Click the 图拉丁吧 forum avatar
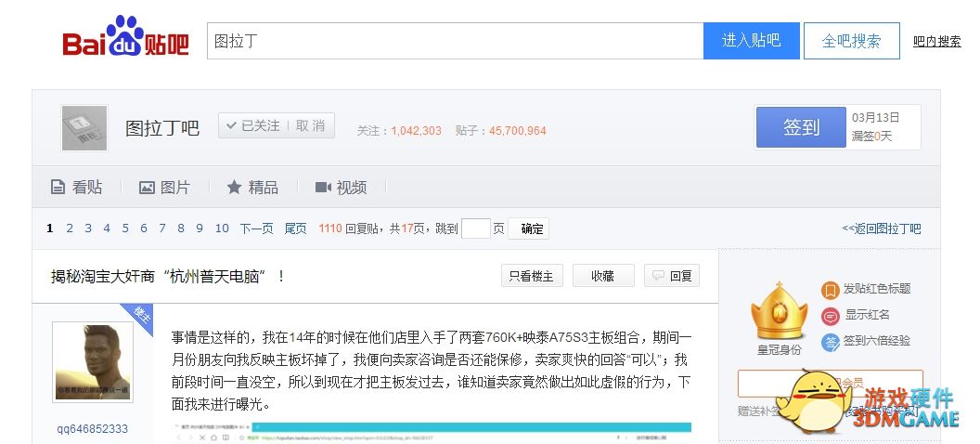 (84, 128)
